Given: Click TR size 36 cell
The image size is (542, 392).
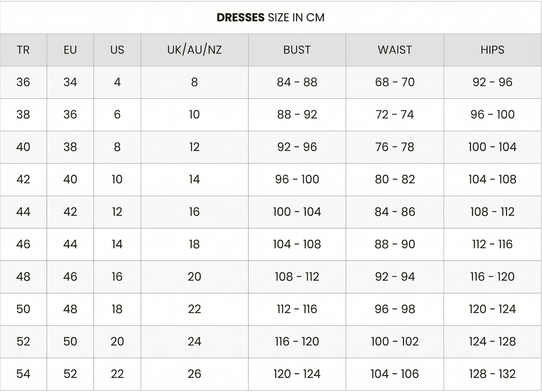Looking at the screenshot, I should pos(23,82).
